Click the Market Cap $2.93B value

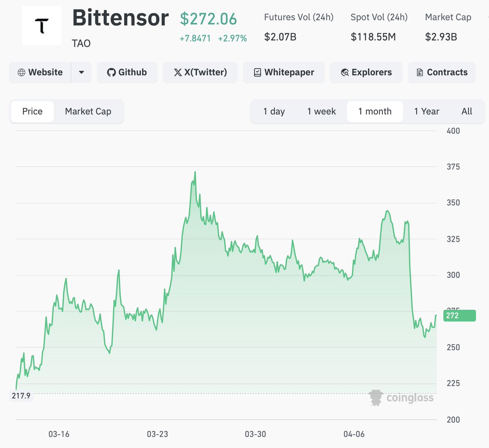(441, 37)
